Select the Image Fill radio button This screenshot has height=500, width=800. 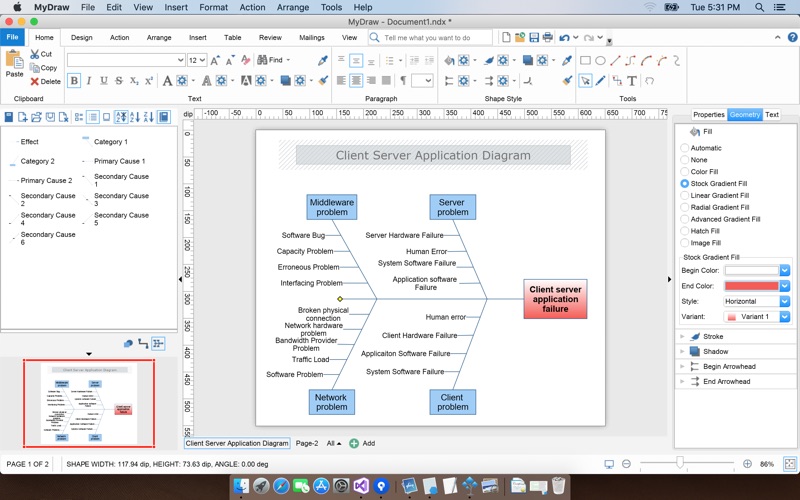coord(685,243)
